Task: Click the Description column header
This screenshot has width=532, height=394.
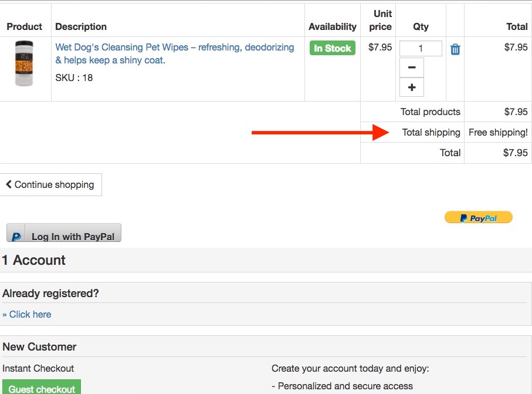Action: click(81, 26)
